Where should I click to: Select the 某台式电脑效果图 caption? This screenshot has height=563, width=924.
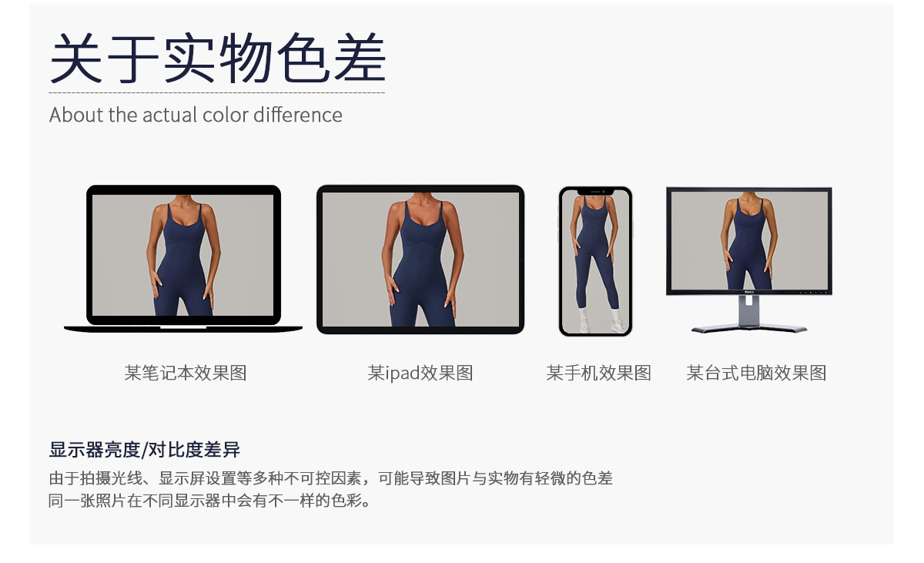pyautogui.click(x=756, y=374)
